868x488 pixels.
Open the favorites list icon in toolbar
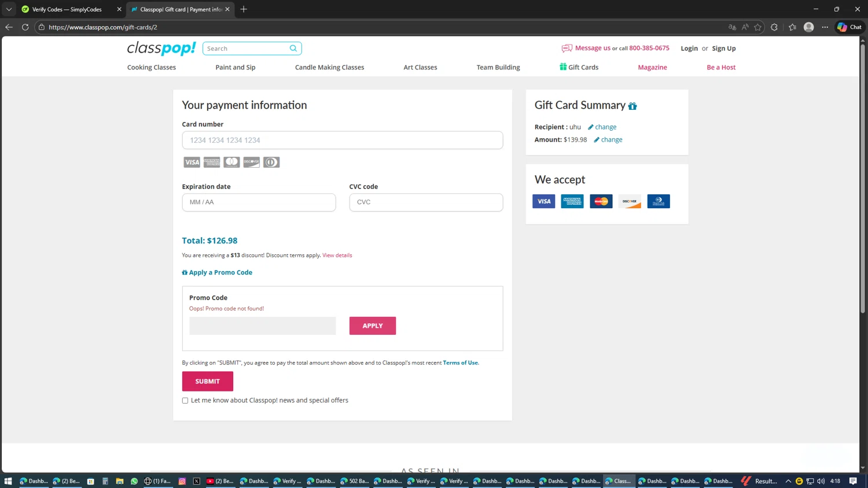coord(793,27)
